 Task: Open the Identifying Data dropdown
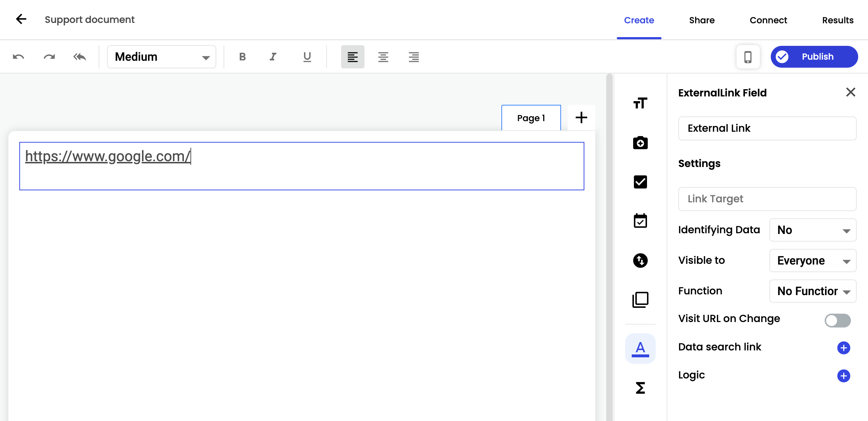(813, 230)
